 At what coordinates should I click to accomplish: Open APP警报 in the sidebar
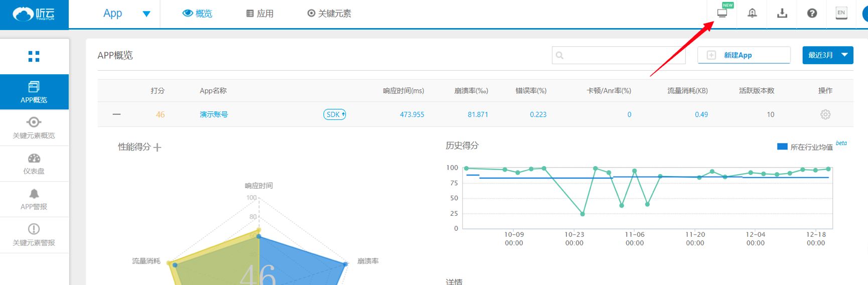[34, 199]
